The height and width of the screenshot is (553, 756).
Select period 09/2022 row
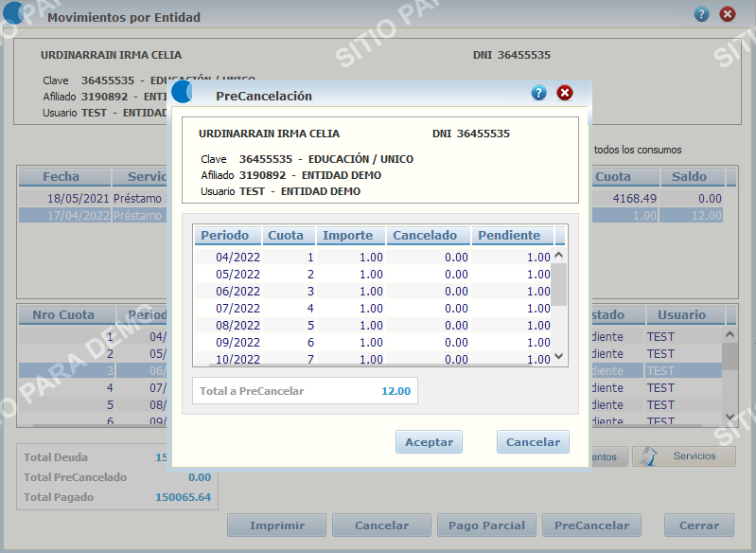[x=373, y=342]
